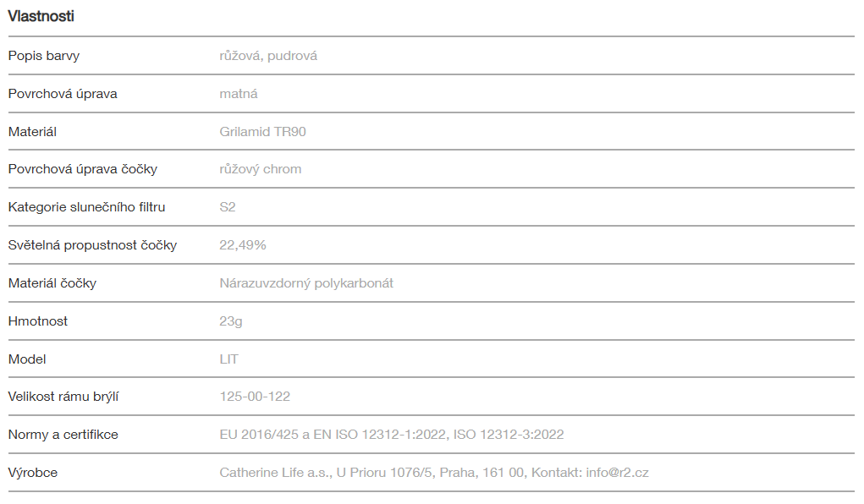Select the S2 filter category value

pos(228,207)
